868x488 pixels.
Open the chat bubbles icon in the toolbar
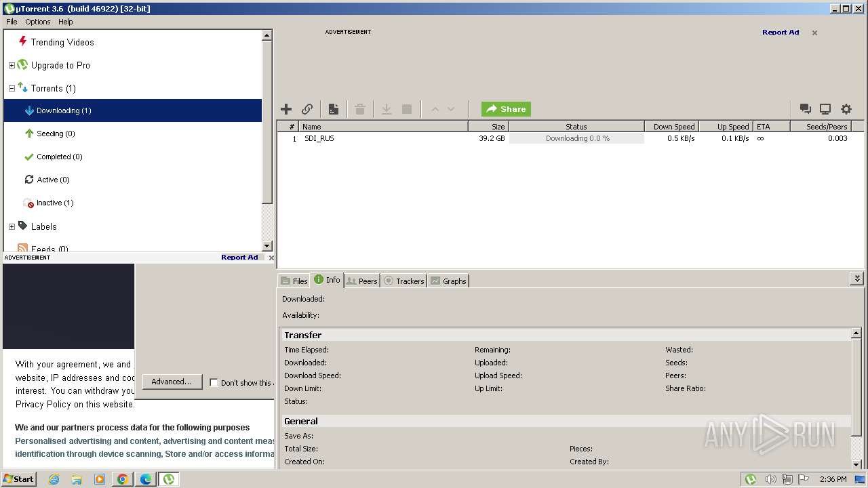coord(806,109)
